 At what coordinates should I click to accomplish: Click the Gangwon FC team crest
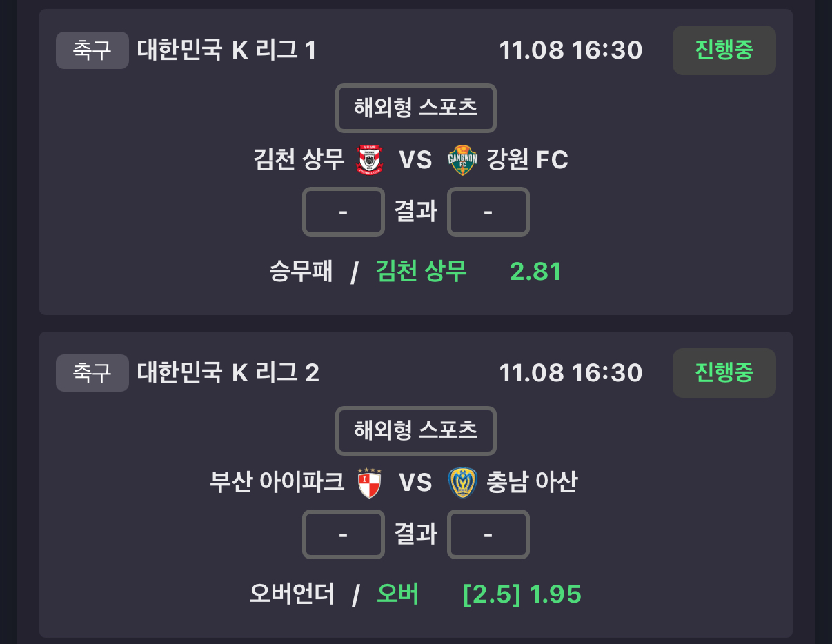pyautogui.click(x=462, y=160)
